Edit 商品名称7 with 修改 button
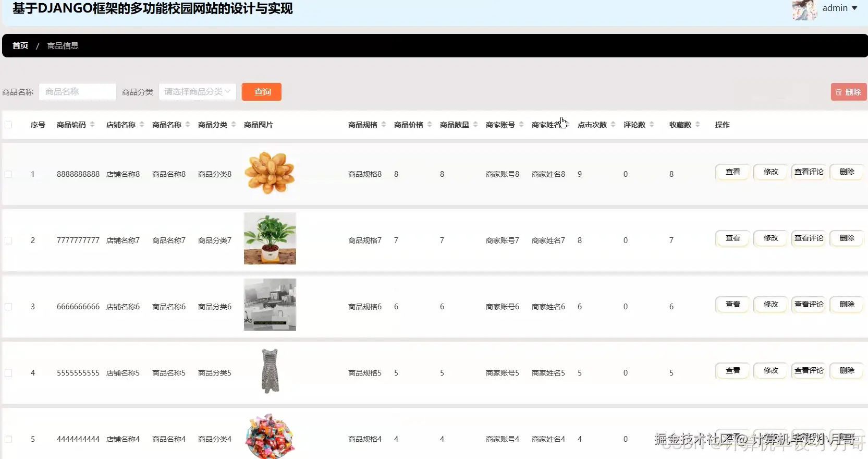The width and height of the screenshot is (868, 459). 771,238
